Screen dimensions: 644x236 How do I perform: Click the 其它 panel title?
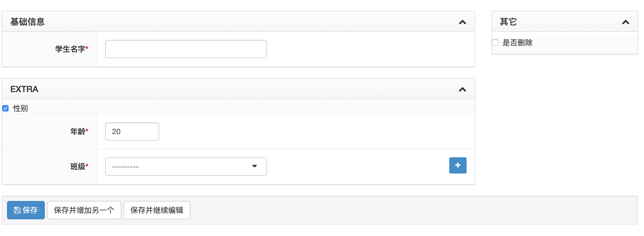508,22
